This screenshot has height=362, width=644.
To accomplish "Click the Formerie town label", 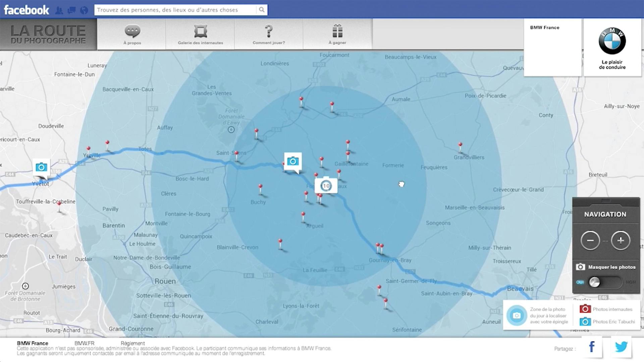I will point(393,165).
